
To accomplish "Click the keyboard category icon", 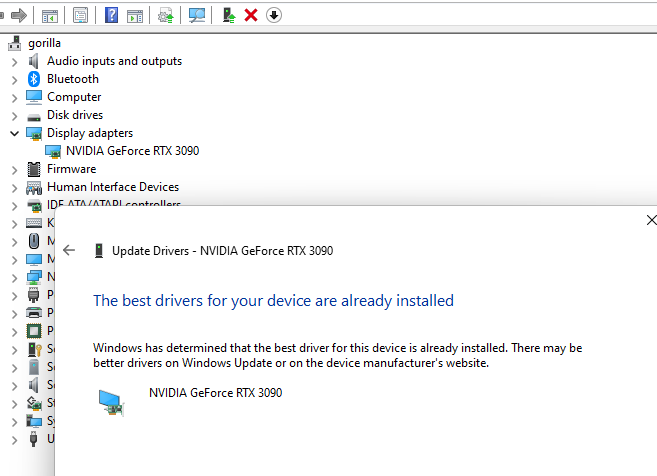I will click(x=34, y=223).
